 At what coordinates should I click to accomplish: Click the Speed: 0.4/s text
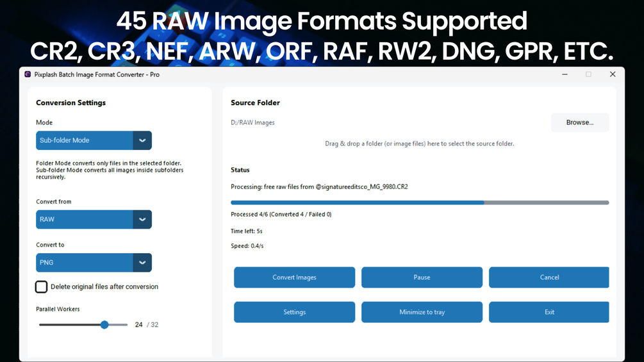pyautogui.click(x=247, y=246)
